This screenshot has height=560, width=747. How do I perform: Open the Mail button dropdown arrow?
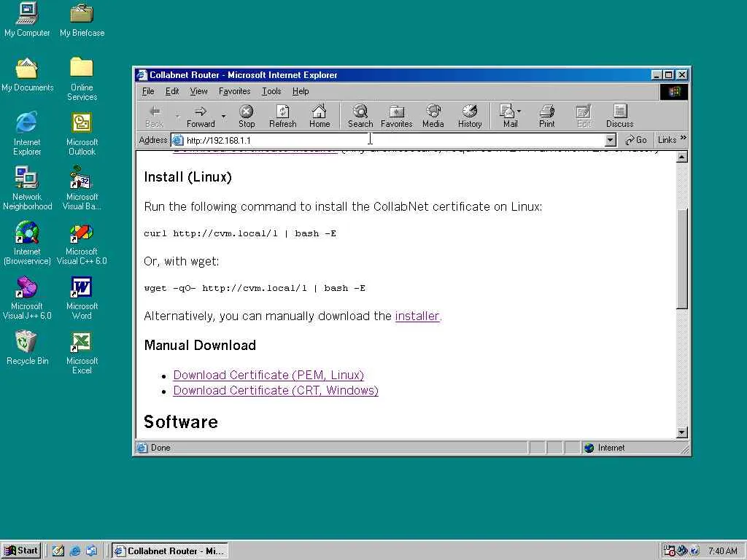[x=519, y=112]
